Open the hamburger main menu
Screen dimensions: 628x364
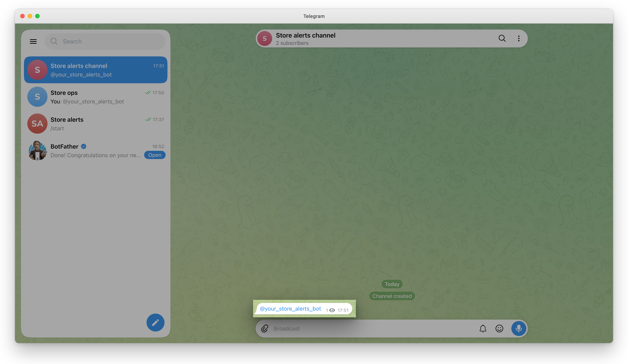click(x=33, y=41)
